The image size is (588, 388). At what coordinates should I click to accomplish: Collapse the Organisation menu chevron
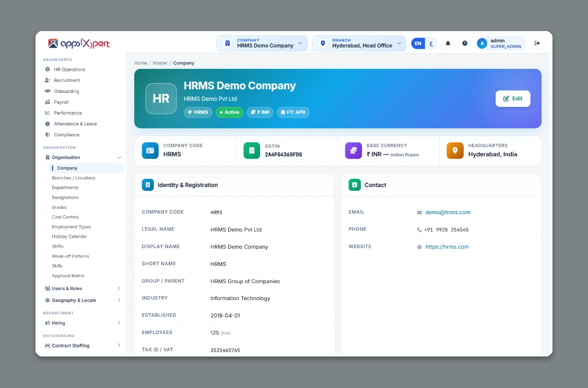tap(119, 158)
